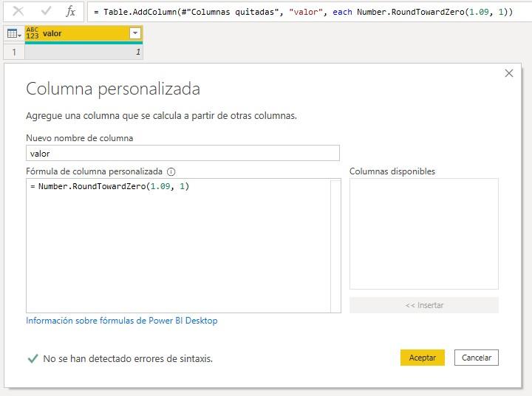Click the cancel X icon in formula bar
The width and height of the screenshot is (532, 396).
point(18,12)
